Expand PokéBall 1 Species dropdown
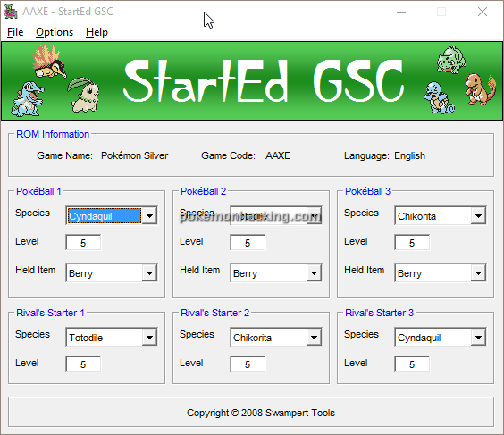 click(149, 216)
